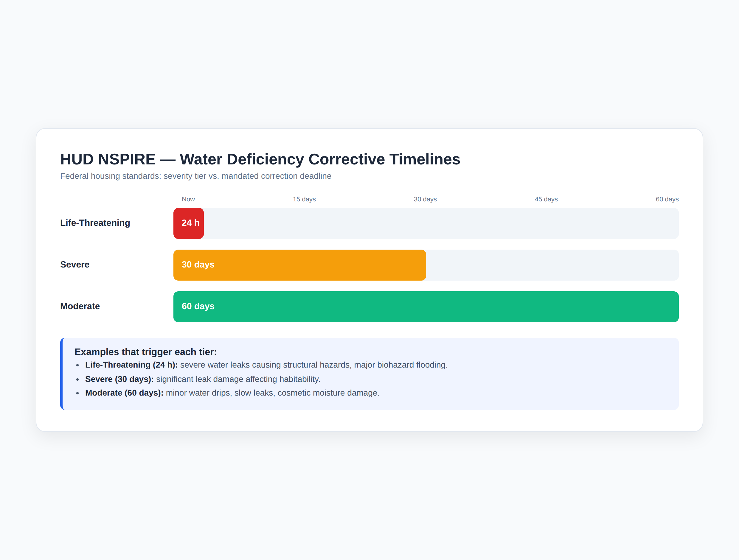Click the green 60 days bar

426,307
